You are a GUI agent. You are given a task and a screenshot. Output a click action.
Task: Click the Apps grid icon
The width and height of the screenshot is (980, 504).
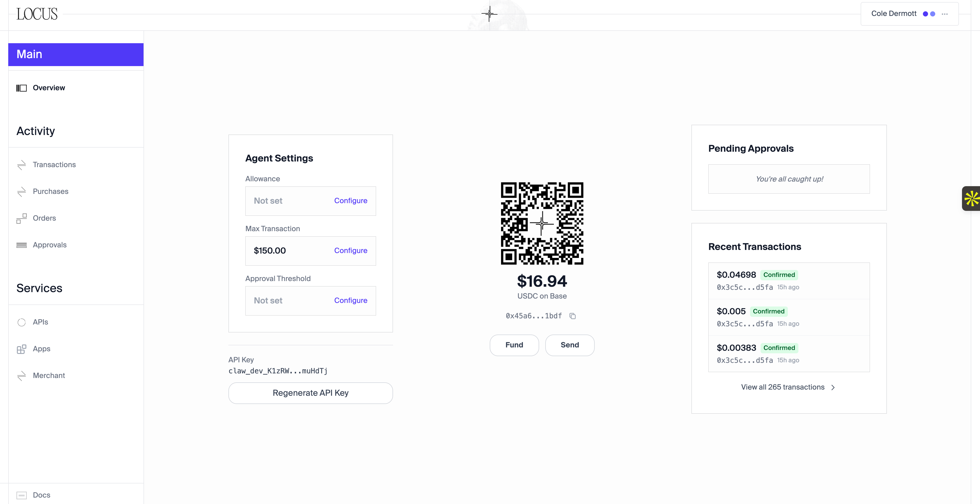[x=22, y=349]
